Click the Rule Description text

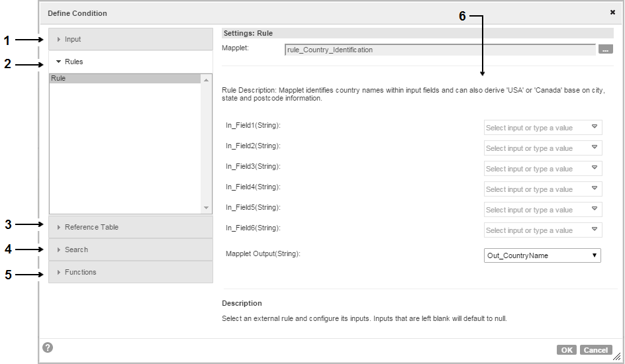413,95
